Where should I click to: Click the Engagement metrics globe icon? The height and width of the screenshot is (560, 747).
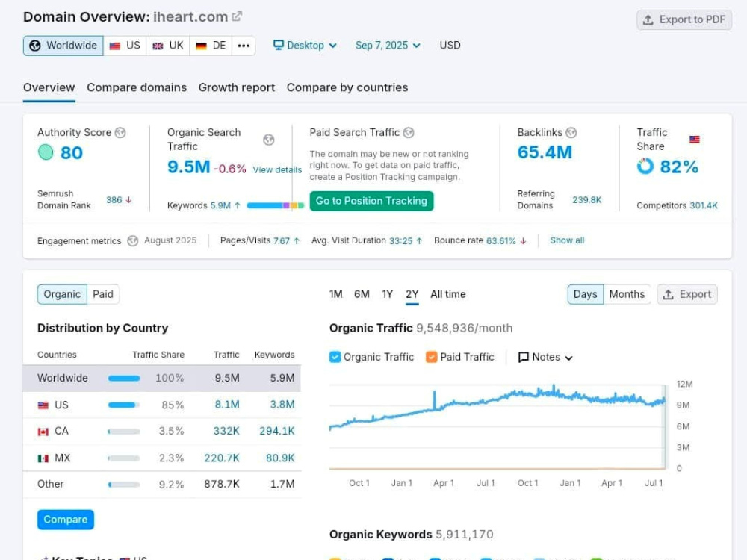tap(133, 241)
